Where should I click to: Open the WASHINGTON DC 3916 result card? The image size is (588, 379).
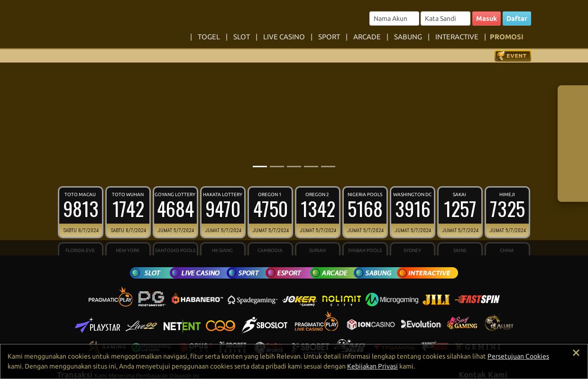(413, 212)
